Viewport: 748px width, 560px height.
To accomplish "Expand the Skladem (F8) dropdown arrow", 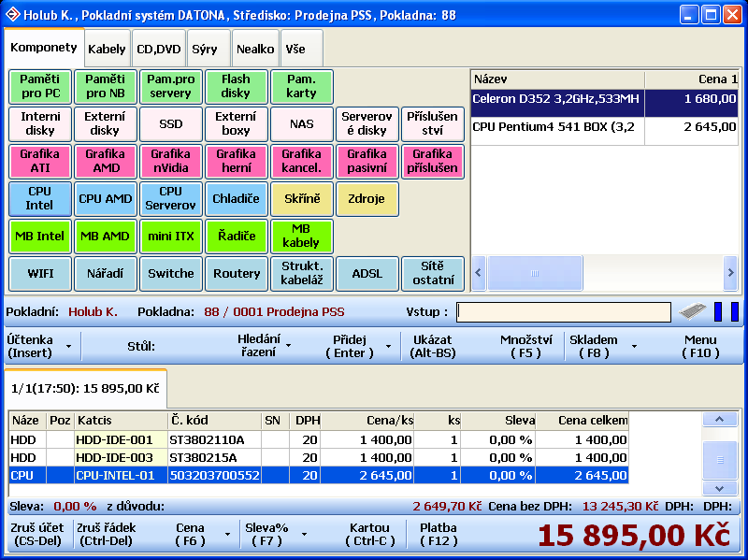I will (x=634, y=346).
